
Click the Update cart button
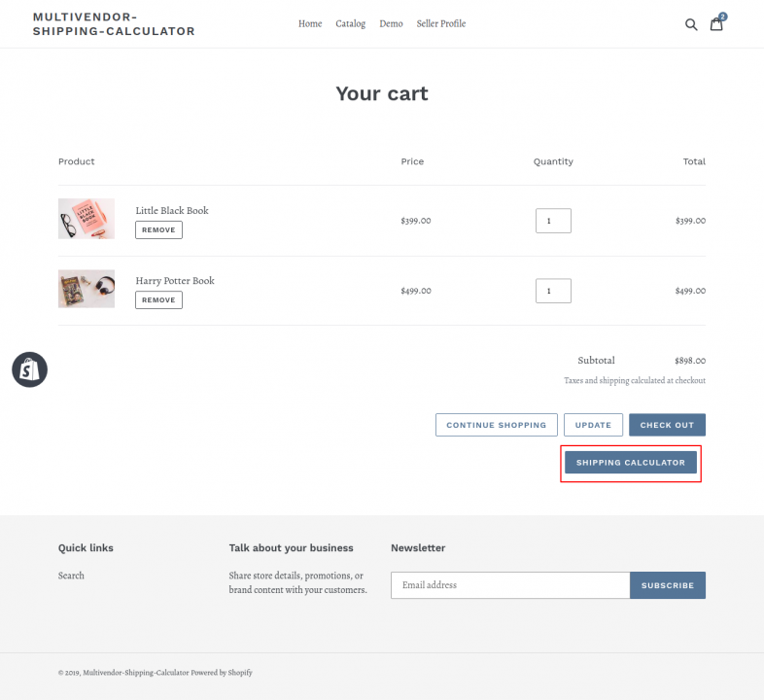coord(593,425)
